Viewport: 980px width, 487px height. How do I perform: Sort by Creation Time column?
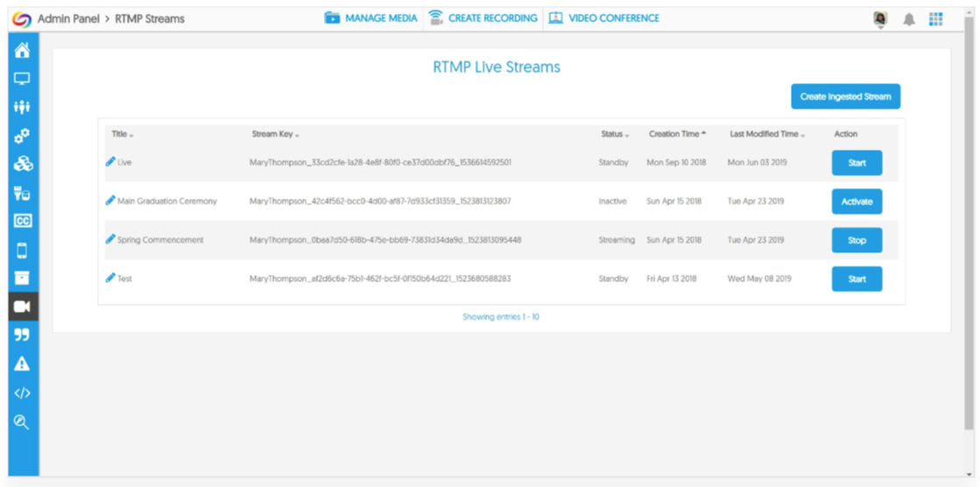[x=678, y=134]
